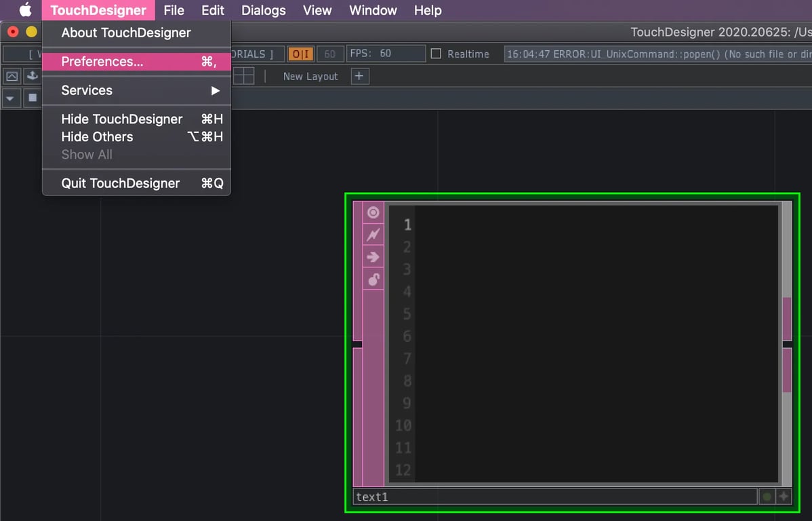
Task: Open the File menu
Action: (x=174, y=10)
